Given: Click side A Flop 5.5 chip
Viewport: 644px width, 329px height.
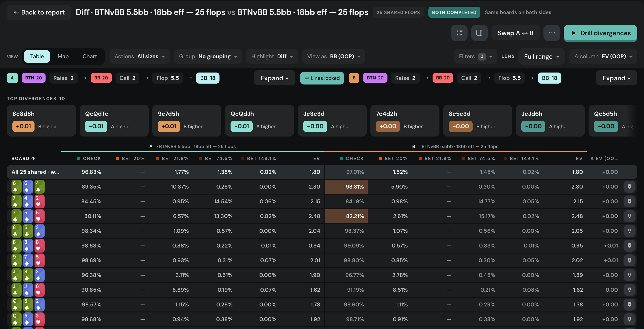Looking at the screenshot, I should (167, 78).
